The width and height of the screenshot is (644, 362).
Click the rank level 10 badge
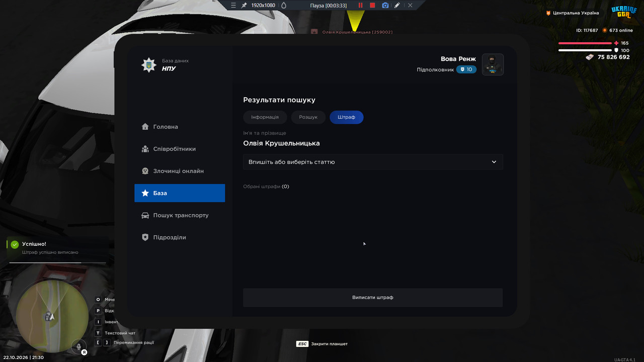[x=466, y=69]
